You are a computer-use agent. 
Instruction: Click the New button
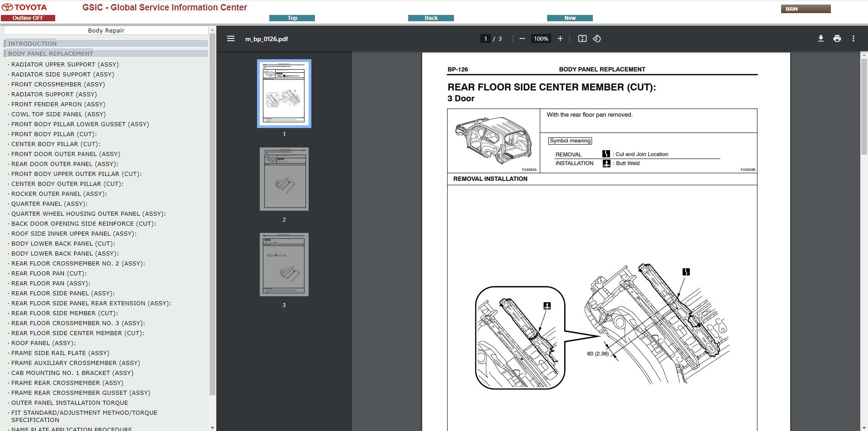570,18
